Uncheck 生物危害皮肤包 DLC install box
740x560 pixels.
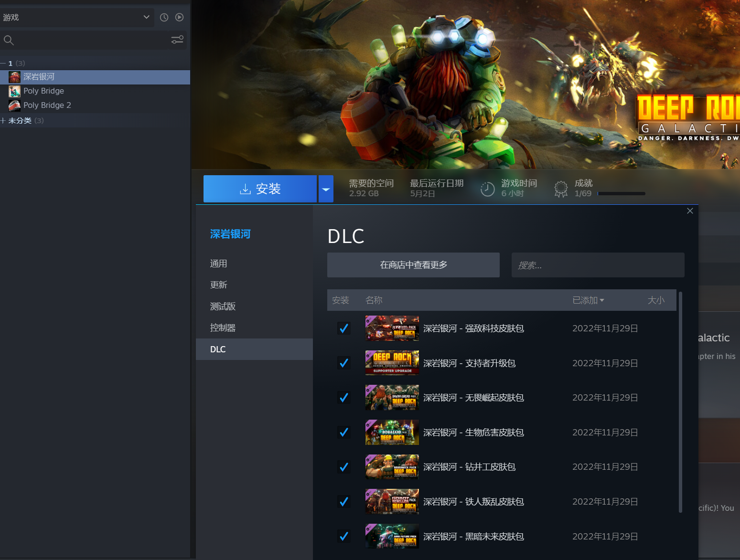click(343, 433)
